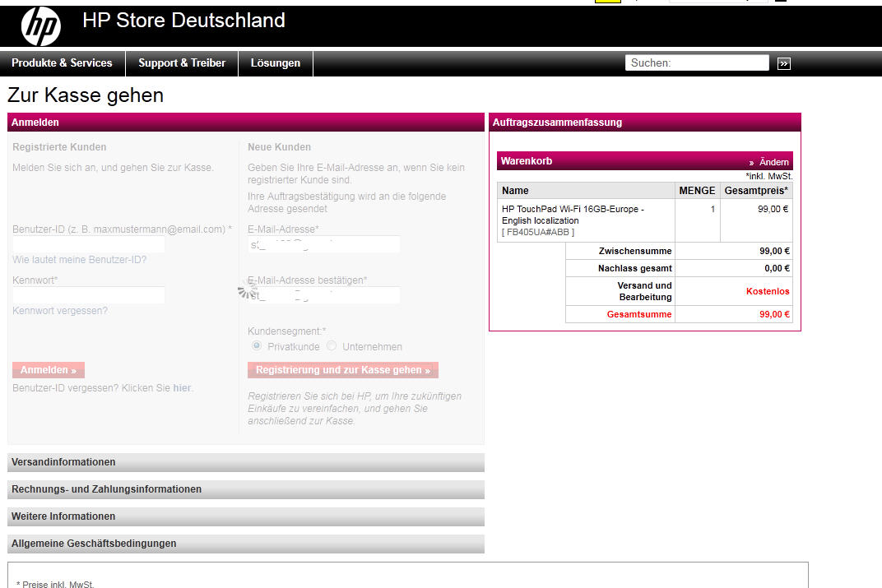Open Produkte & Services menu

[x=62, y=63]
